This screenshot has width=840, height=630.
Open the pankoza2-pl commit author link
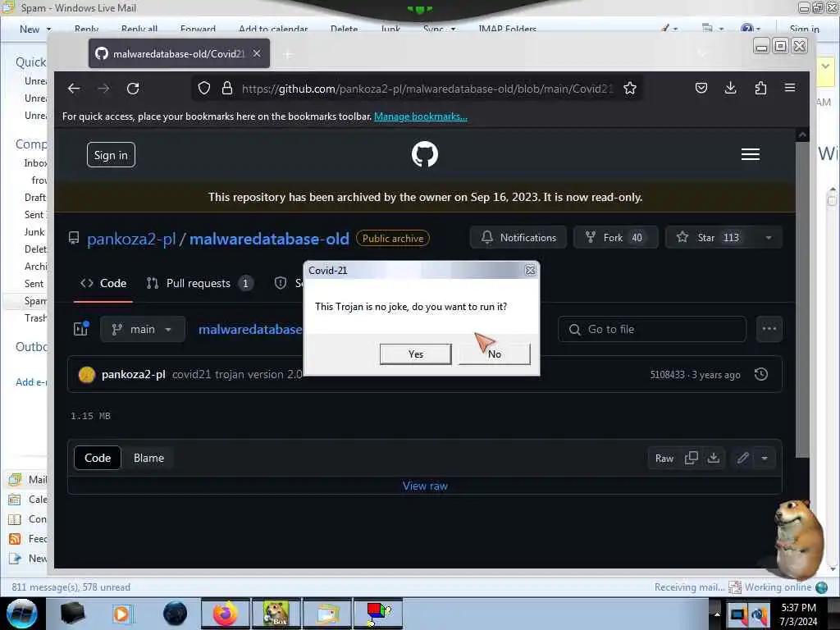[134, 374]
